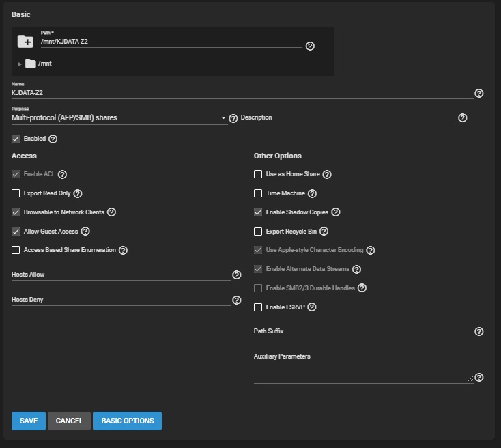Toggle Use Apple-style Character Encoding checkbox
Image resolution: width=501 pixels, height=448 pixels.
(258, 250)
